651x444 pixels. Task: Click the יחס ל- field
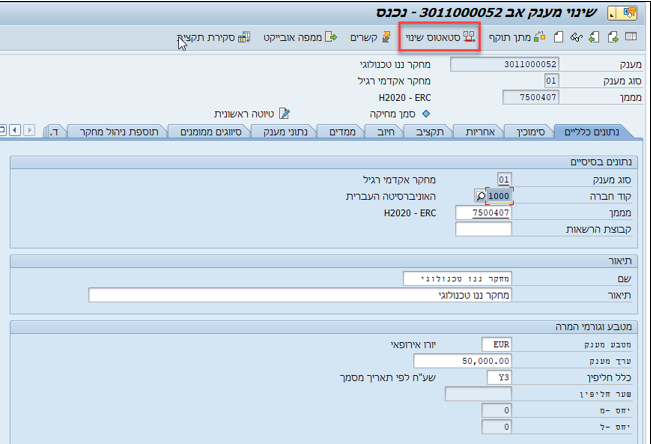497,427
